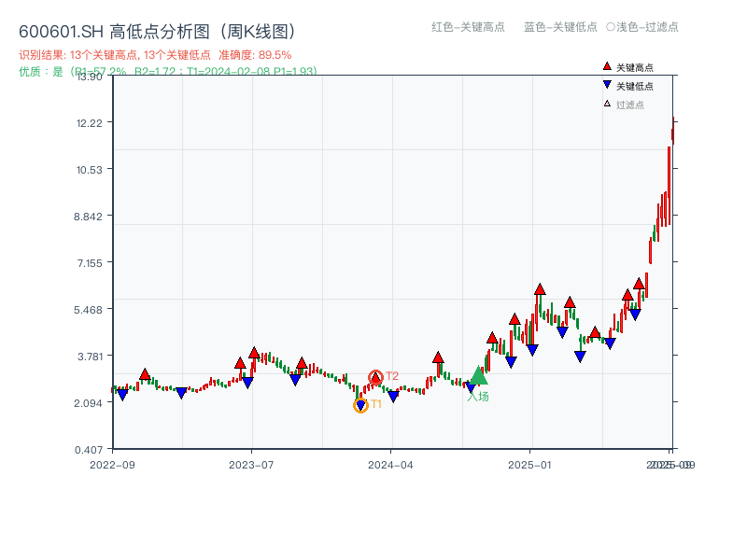Click the 2024-04 date axis label
This screenshot has height=560, width=747.
tap(390, 465)
